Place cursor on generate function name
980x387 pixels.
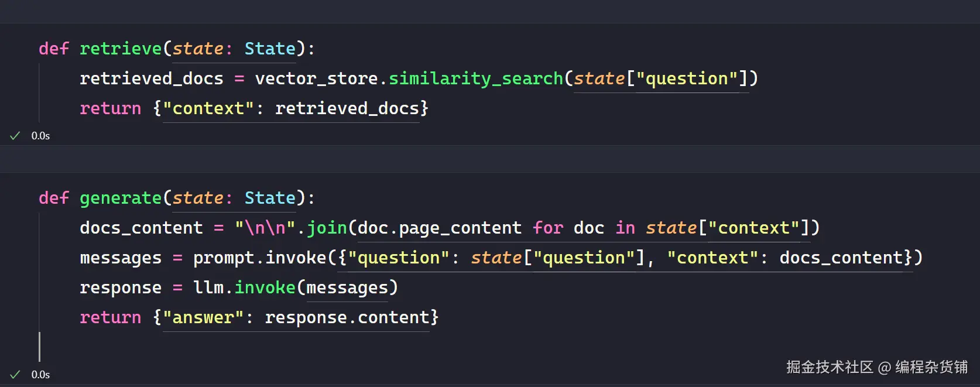121,198
